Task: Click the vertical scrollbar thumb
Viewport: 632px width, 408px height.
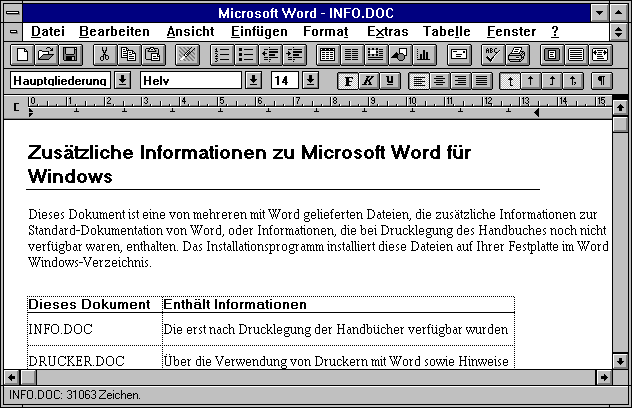Action: [x=620, y=124]
